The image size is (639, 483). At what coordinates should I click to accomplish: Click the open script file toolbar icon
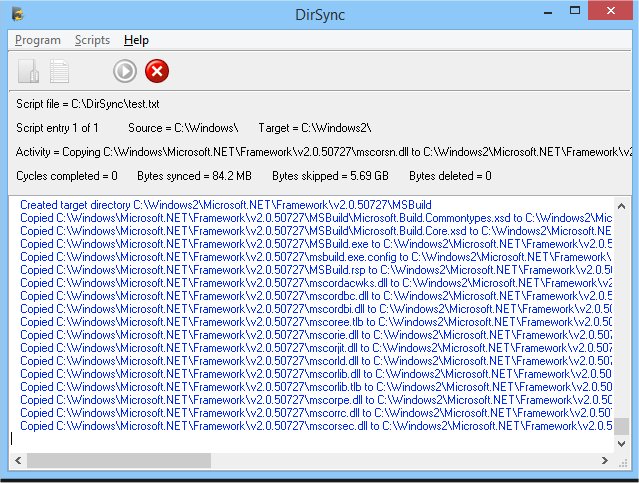click(29, 71)
